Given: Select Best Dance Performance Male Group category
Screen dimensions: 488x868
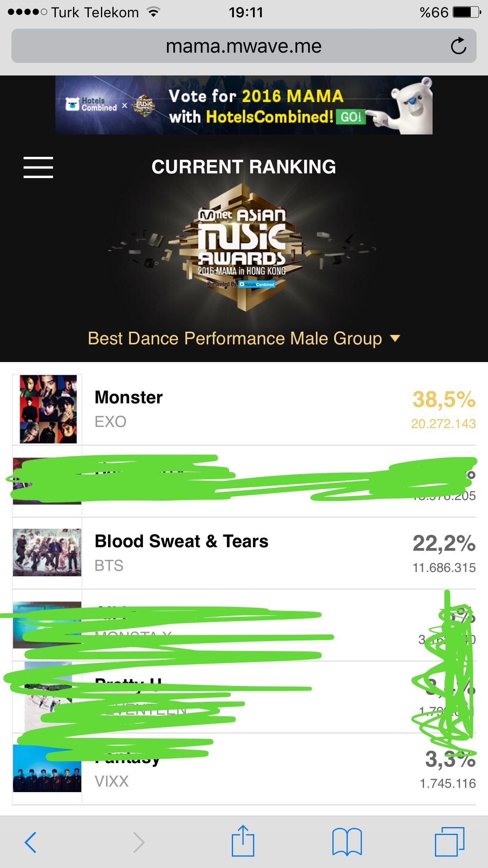Looking at the screenshot, I should tap(235, 338).
